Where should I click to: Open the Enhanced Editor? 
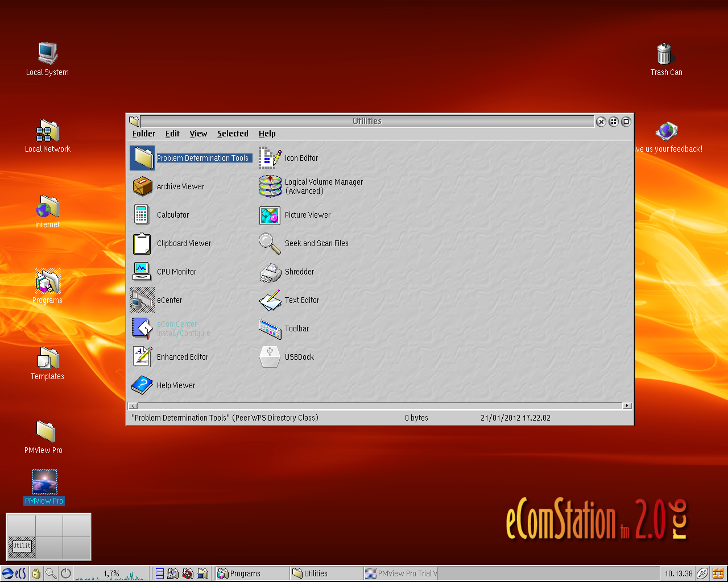[x=142, y=357]
